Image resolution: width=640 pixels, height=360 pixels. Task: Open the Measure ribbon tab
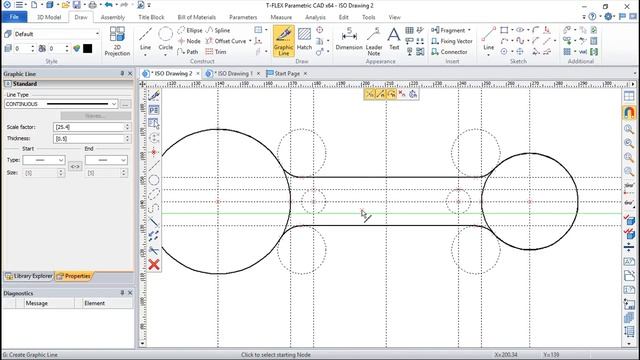pyautogui.click(x=281, y=17)
